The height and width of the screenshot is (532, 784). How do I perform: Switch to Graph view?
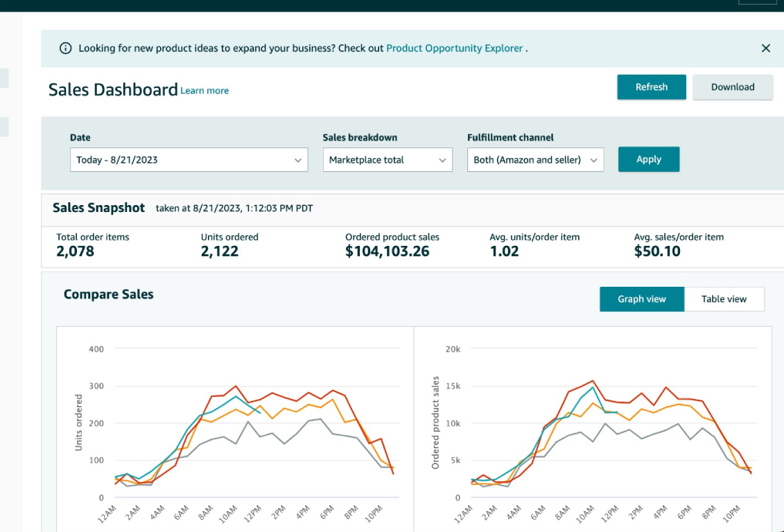[x=642, y=299]
